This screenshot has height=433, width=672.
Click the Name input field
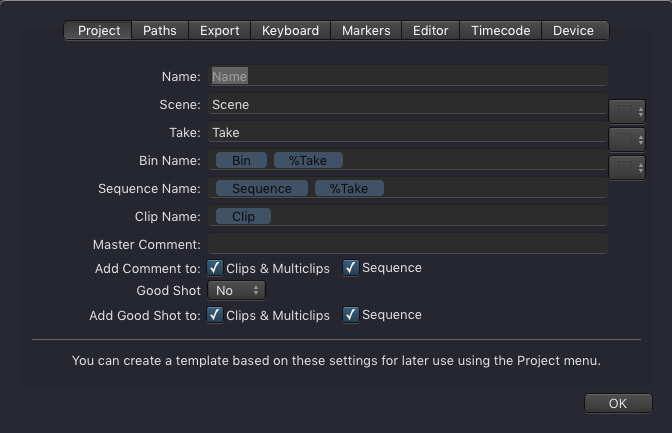point(408,76)
